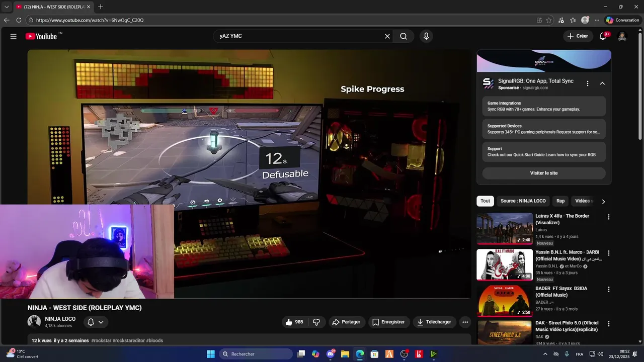Play Yassin B.N.L 3ARBI thumbnail
Viewport: 644px width, 362px height.
coord(505,264)
